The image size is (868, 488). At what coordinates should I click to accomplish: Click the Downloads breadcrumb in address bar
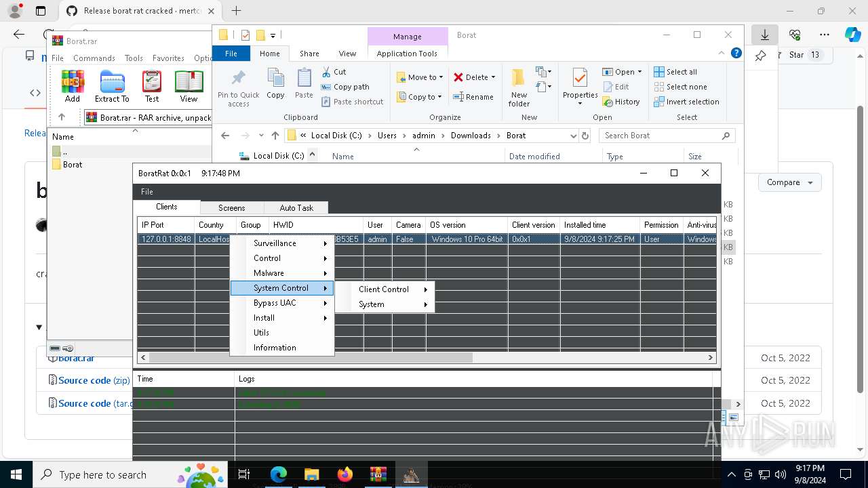471,136
